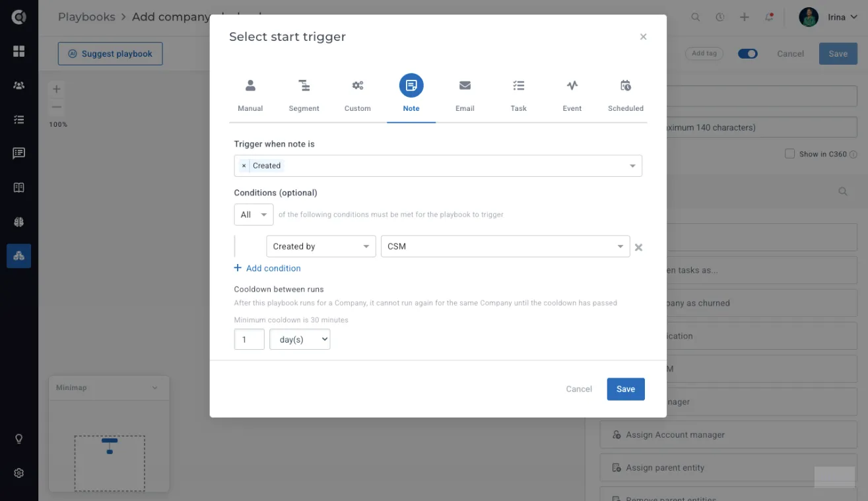
Task: Open the playbooks icon in sidebar
Action: click(x=18, y=255)
